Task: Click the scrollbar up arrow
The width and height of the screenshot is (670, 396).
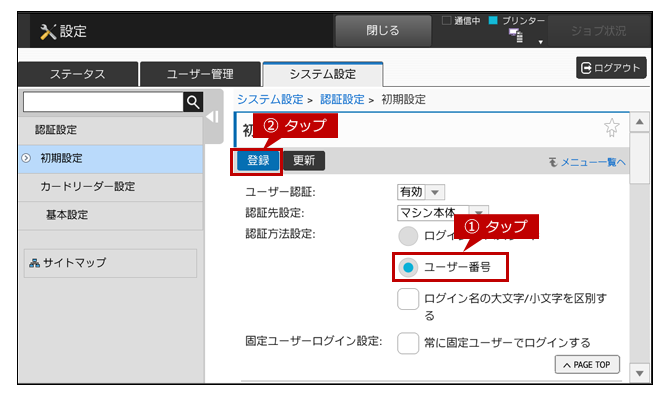Action: pyautogui.click(x=639, y=122)
